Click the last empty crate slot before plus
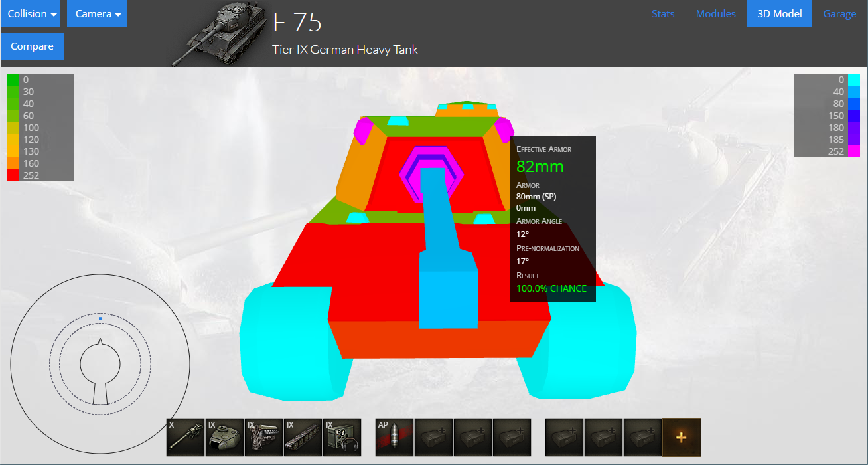Image resolution: width=868 pixels, height=465 pixels. pyautogui.click(x=642, y=437)
